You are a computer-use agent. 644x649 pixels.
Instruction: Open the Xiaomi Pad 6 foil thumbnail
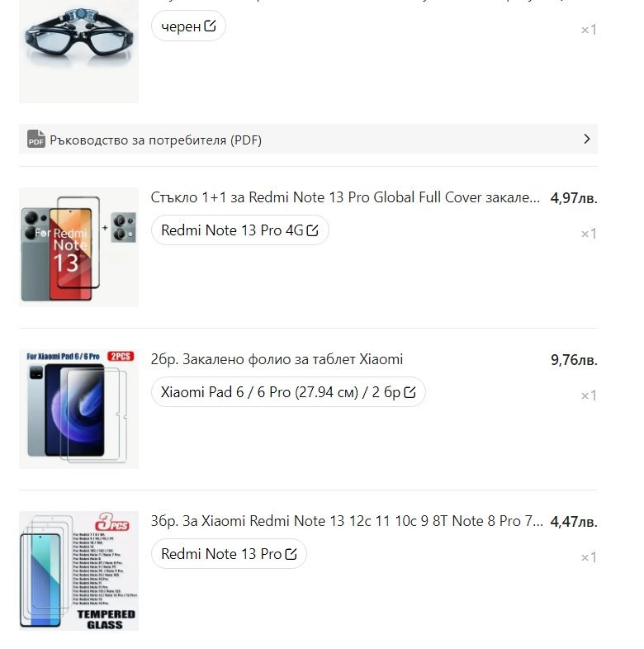click(78, 409)
